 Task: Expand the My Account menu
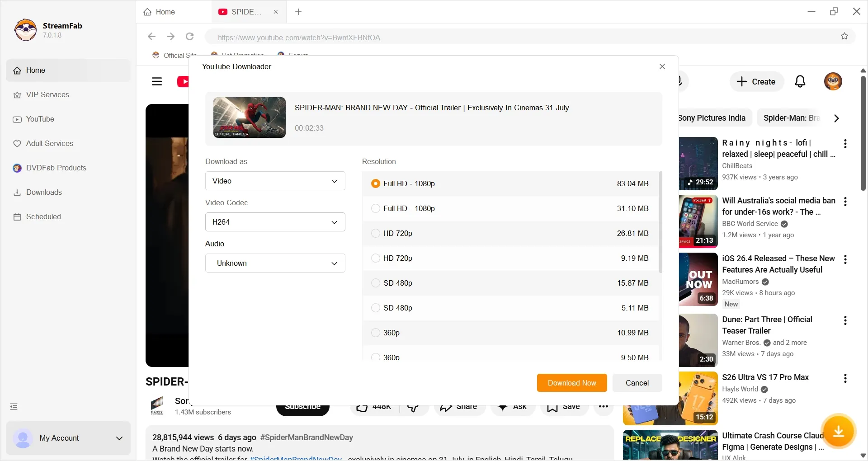click(119, 438)
